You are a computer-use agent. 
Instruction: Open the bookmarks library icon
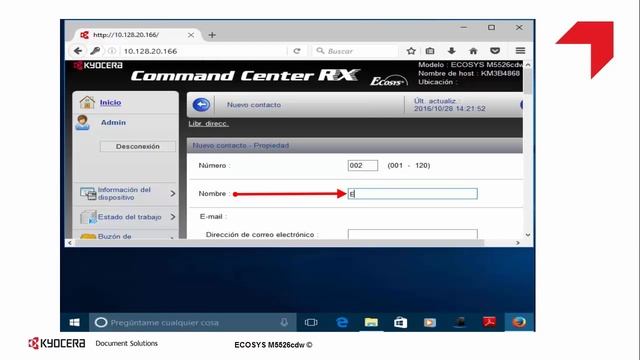coord(430,51)
